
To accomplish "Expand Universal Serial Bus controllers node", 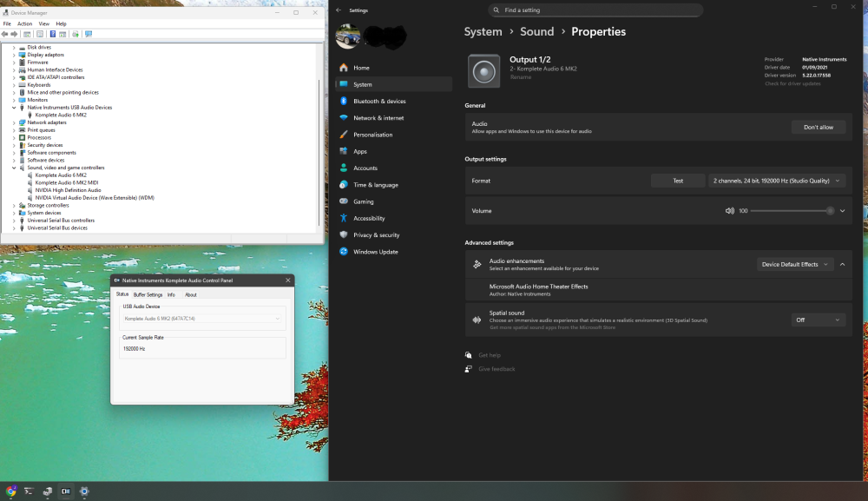I will 14,221.
